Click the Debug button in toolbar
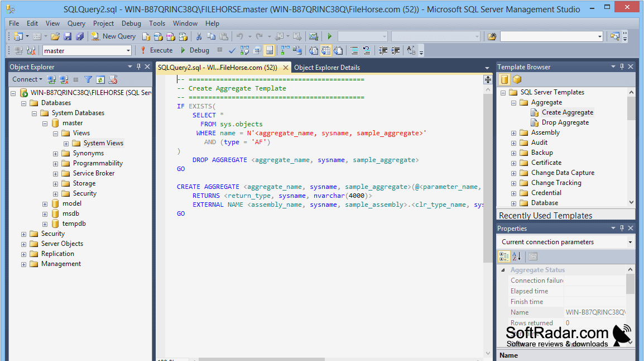This screenshot has height=361, width=644. pos(195,50)
